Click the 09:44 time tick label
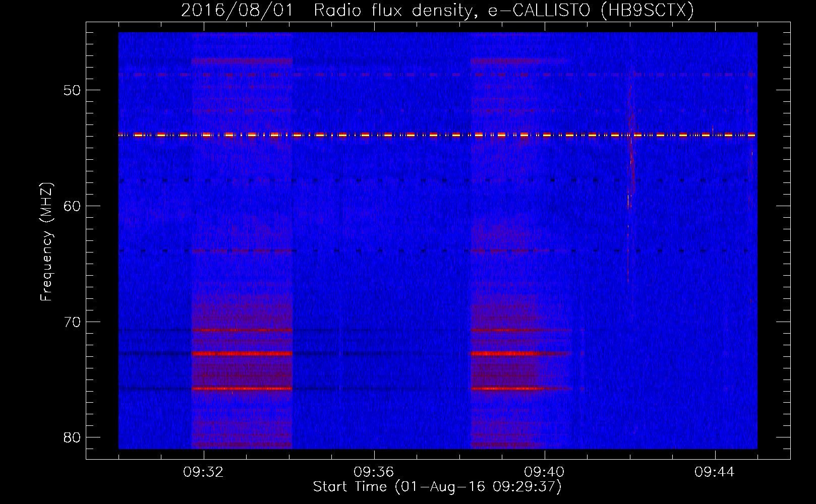The height and width of the screenshot is (504, 816). point(715,472)
